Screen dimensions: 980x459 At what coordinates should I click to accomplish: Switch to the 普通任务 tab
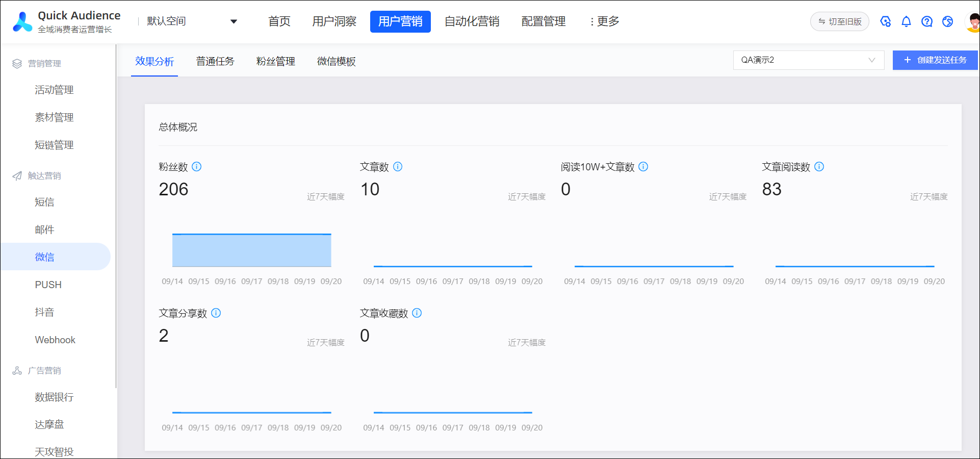pos(215,62)
